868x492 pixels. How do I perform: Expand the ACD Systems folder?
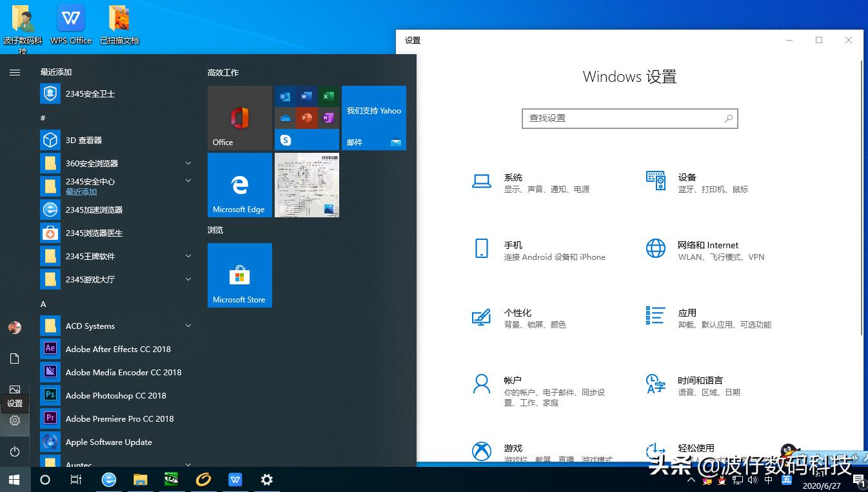pyautogui.click(x=188, y=326)
